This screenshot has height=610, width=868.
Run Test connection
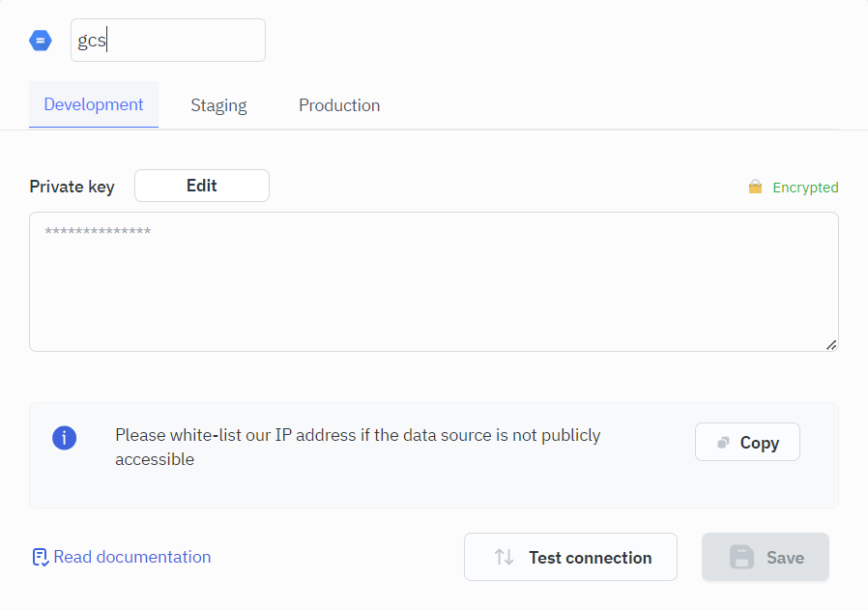pos(570,557)
